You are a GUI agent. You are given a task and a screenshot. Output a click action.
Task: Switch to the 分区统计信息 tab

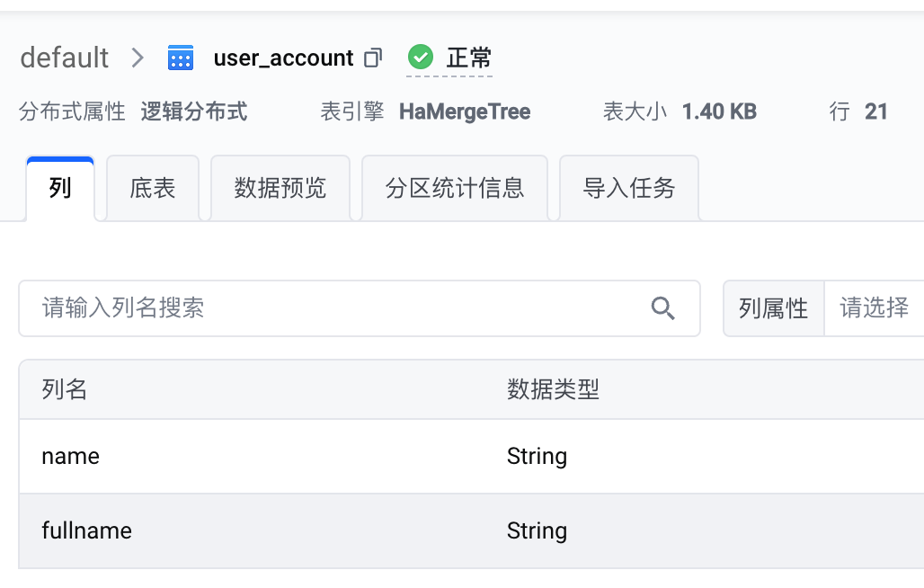[x=455, y=189]
